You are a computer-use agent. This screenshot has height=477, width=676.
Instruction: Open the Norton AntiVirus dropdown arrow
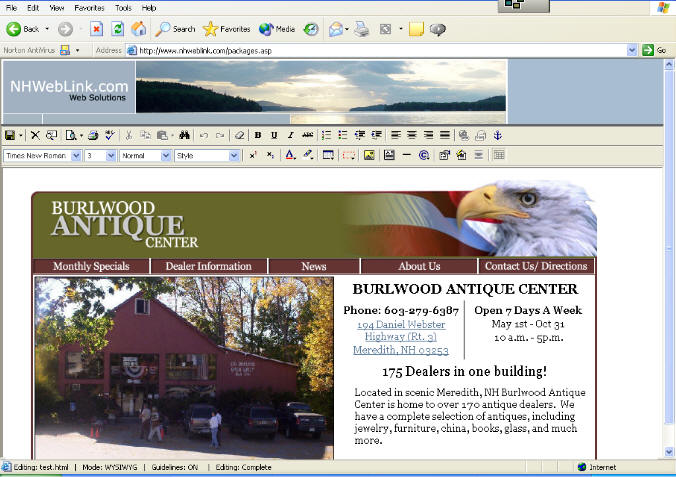click(78, 50)
